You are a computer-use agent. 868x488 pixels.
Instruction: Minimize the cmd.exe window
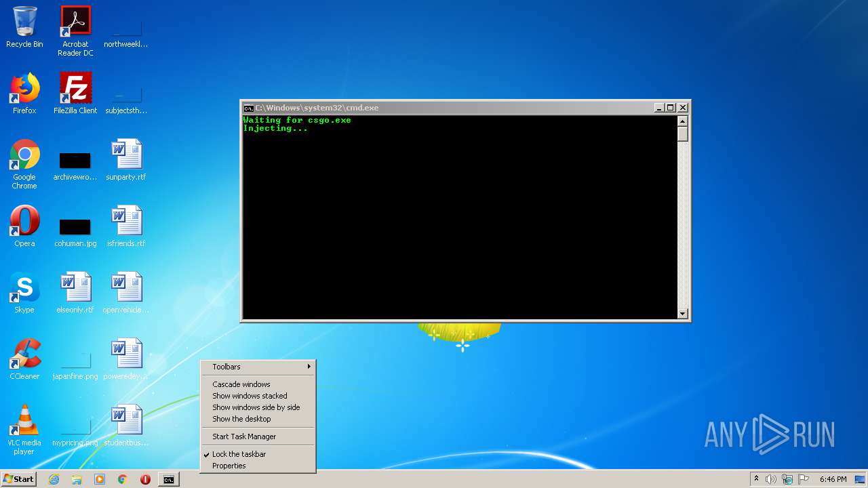click(x=659, y=108)
